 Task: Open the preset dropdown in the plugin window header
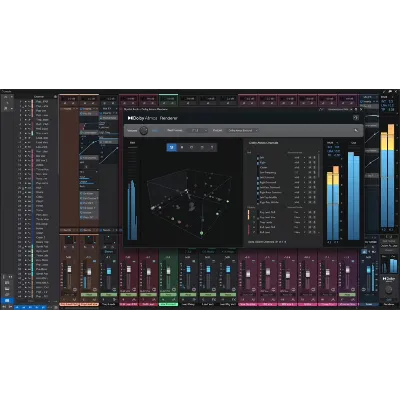(339, 109)
